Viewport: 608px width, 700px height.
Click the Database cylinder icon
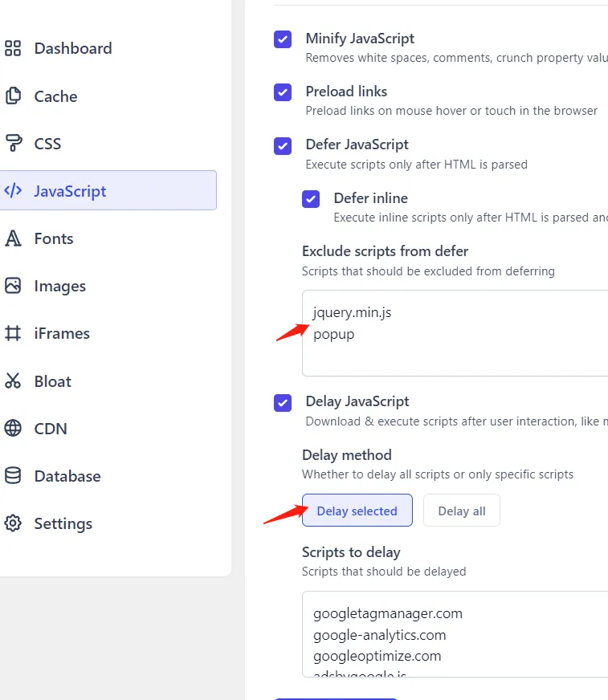click(x=13, y=476)
